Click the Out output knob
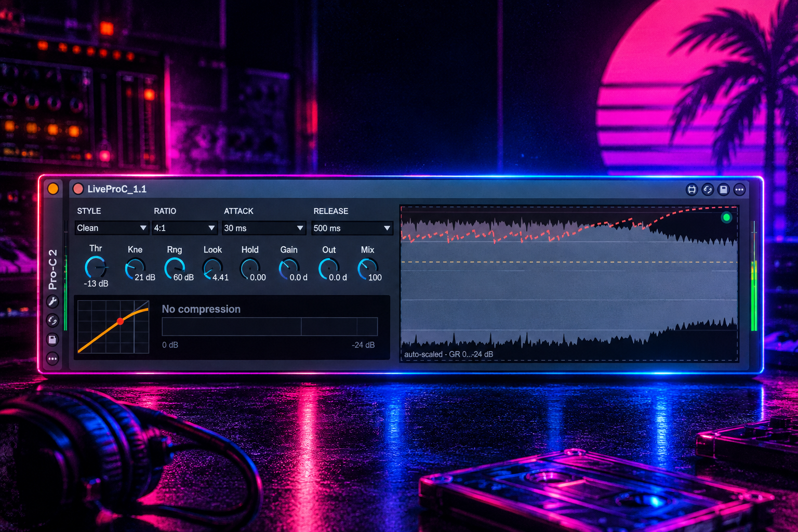This screenshot has width=798, height=532. 328,269
